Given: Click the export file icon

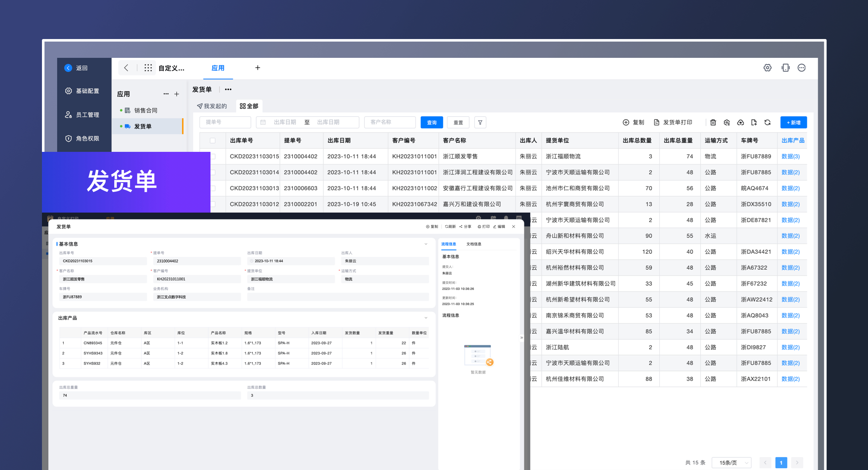Looking at the screenshot, I should [754, 123].
